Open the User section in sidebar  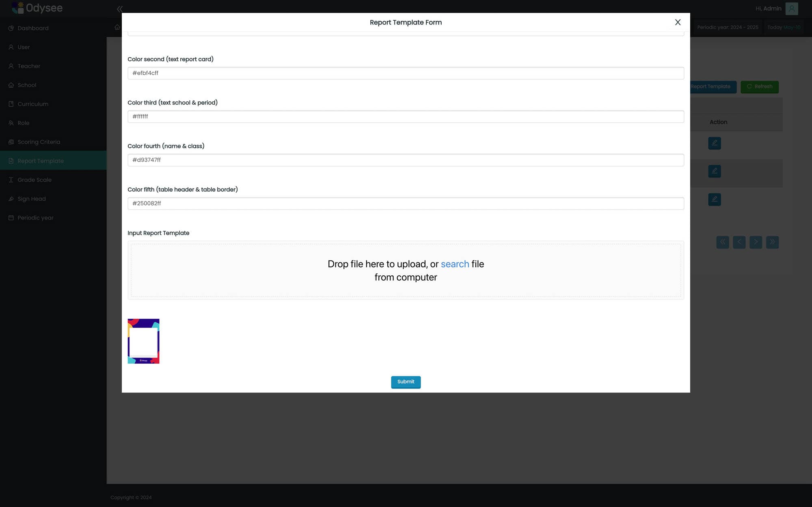tap(24, 47)
